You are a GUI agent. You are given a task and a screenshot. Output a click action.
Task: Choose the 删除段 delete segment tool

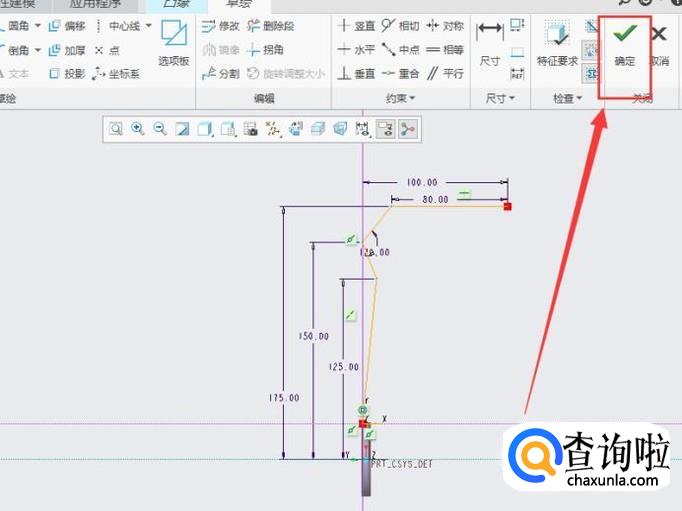270,25
